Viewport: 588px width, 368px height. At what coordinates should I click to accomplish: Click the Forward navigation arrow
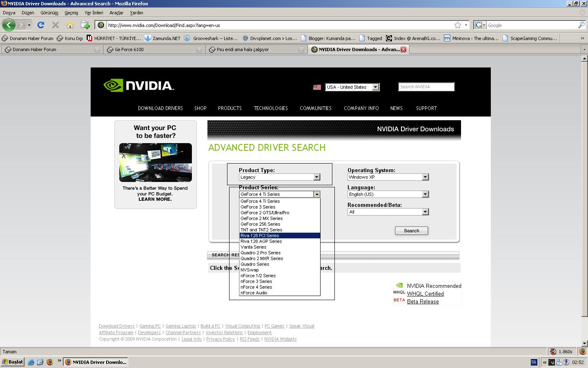point(21,25)
